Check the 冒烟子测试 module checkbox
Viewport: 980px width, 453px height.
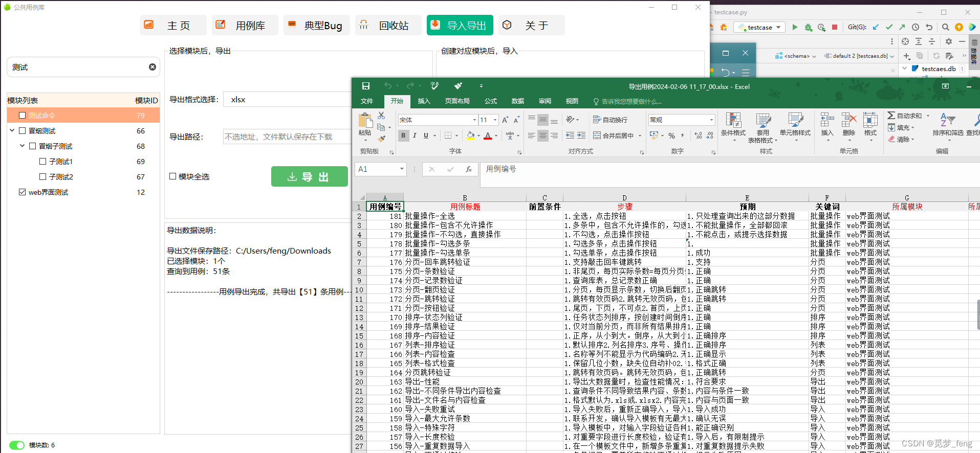tap(32, 146)
